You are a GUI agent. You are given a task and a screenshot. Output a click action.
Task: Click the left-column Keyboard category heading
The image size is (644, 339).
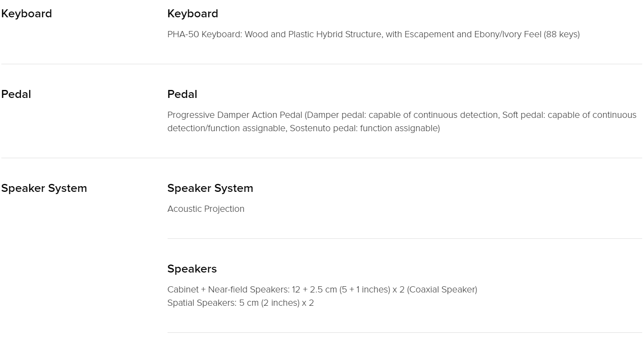27,14
